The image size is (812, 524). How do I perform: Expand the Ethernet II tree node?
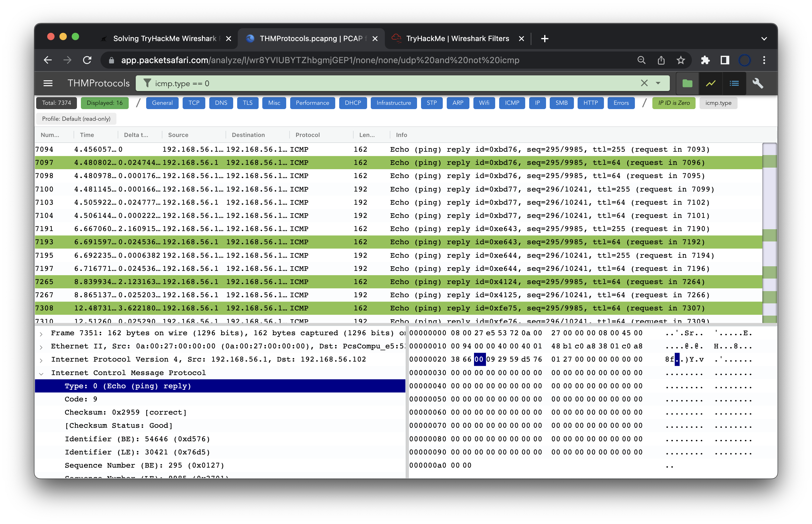click(41, 347)
